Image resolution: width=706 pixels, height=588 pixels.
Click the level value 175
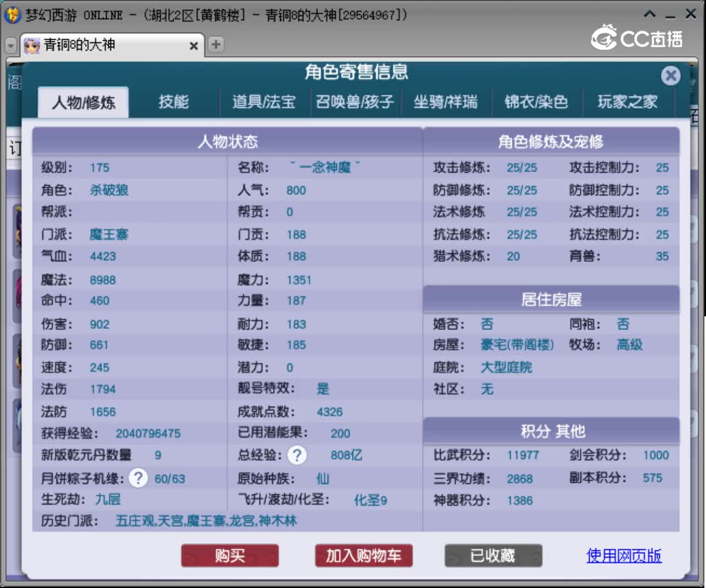pyautogui.click(x=100, y=168)
